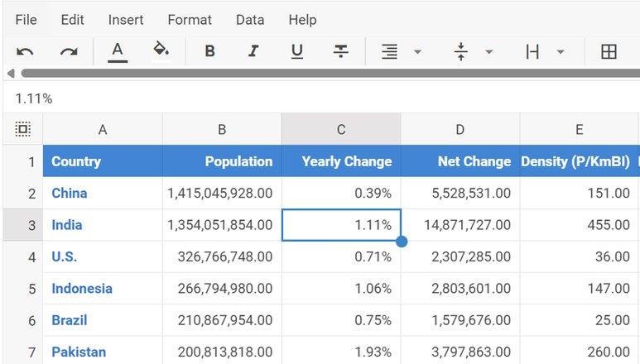
Task: Click the 0.39% yearly change cell
Action: pyautogui.click(x=341, y=194)
